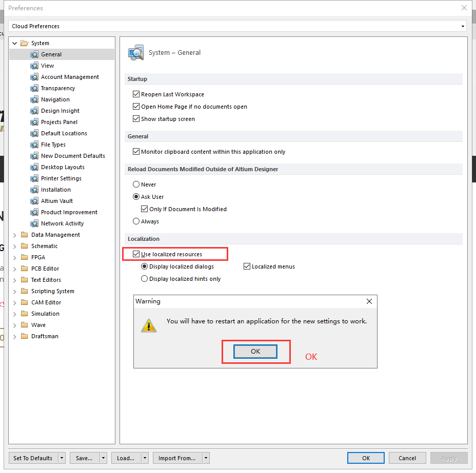Select the Never reload option
Screen dimensions: 476x473
tap(136, 184)
